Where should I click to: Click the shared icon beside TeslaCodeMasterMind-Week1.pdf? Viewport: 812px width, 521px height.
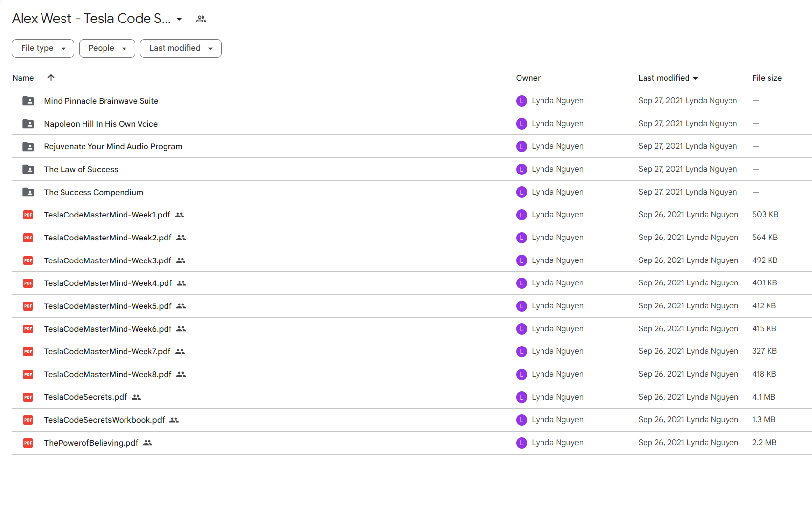click(180, 215)
